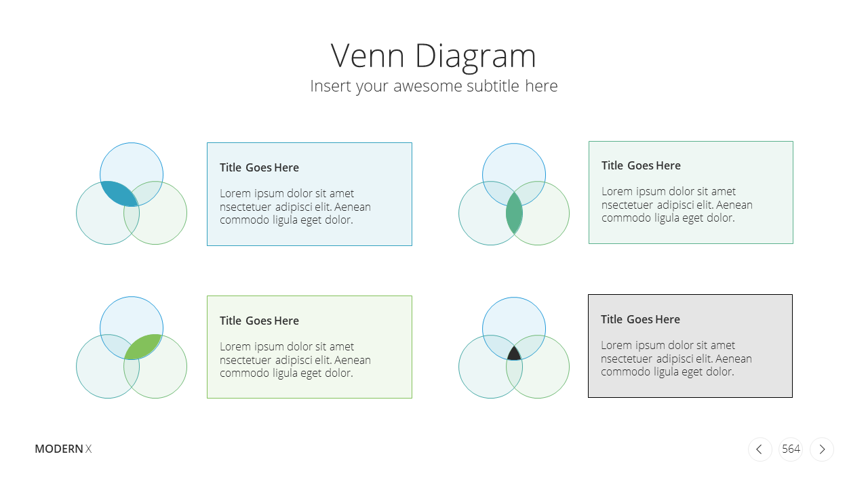Select the blue highlighted Venn intersection segment
Screen dimensions: 868x488
point(119,192)
